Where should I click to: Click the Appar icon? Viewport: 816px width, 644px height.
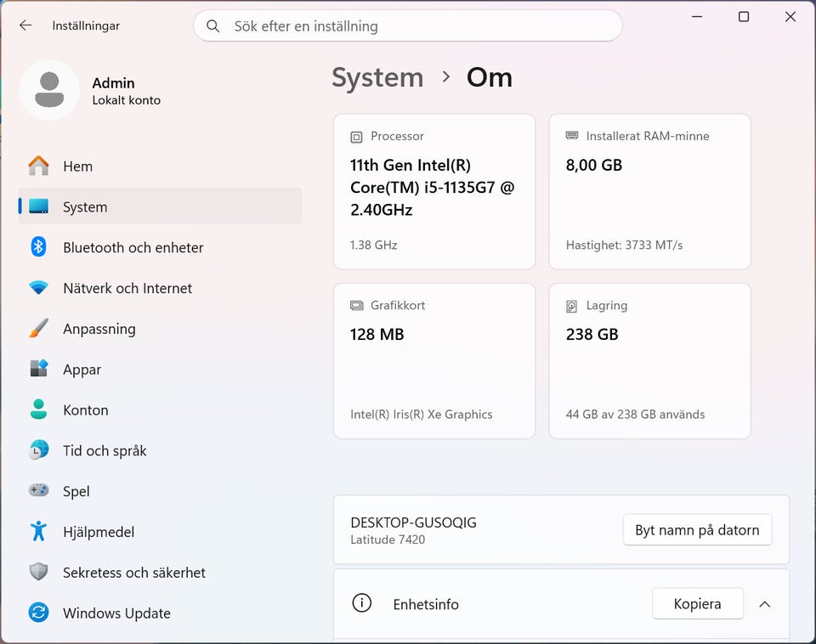pos(38,369)
